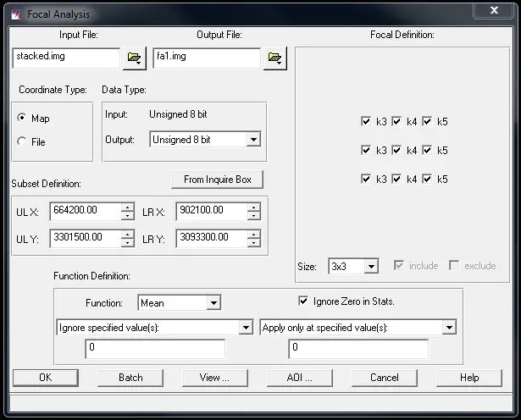Toggle Ignore Zero in Stats checkbox
Screen dimensions: 521x420
[303, 301]
